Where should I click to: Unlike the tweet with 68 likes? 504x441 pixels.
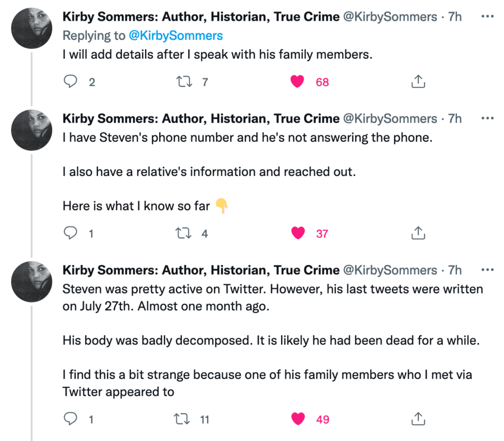(x=297, y=82)
